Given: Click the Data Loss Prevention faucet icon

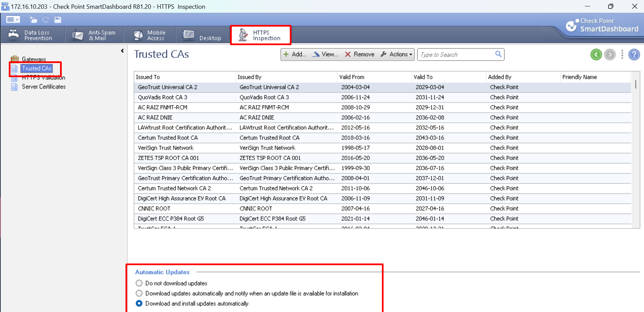Looking at the screenshot, I should coord(13,35).
